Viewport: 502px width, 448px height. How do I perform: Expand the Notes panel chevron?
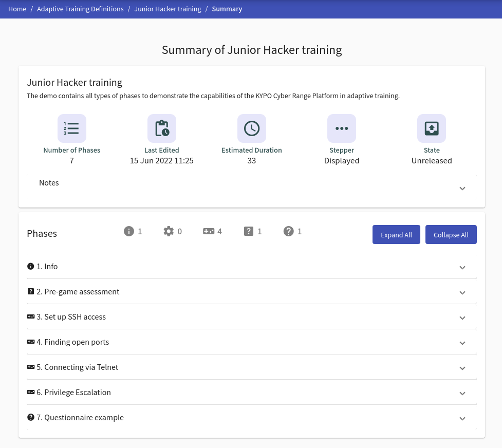tap(462, 189)
